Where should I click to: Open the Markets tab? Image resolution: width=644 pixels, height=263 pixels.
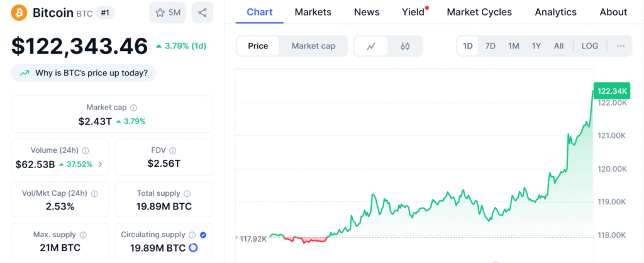tap(313, 12)
